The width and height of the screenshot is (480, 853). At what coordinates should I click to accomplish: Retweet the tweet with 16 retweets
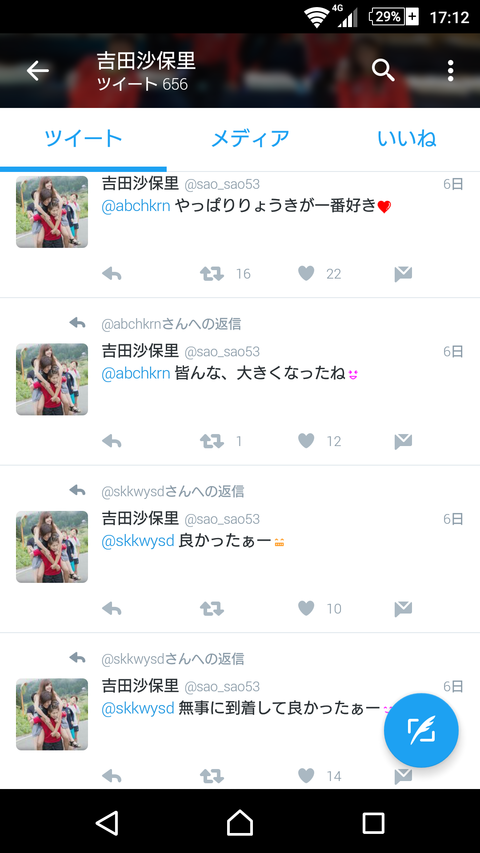tap(212, 274)
